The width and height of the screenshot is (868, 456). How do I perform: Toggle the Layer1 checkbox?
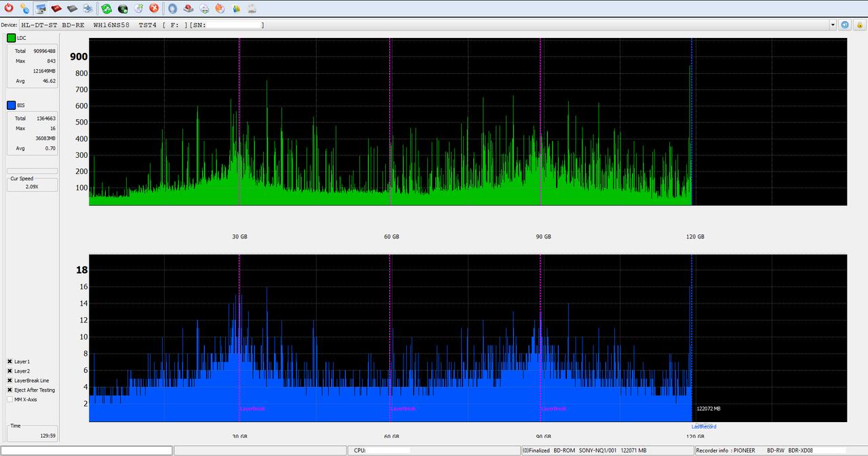coord(9,362)
